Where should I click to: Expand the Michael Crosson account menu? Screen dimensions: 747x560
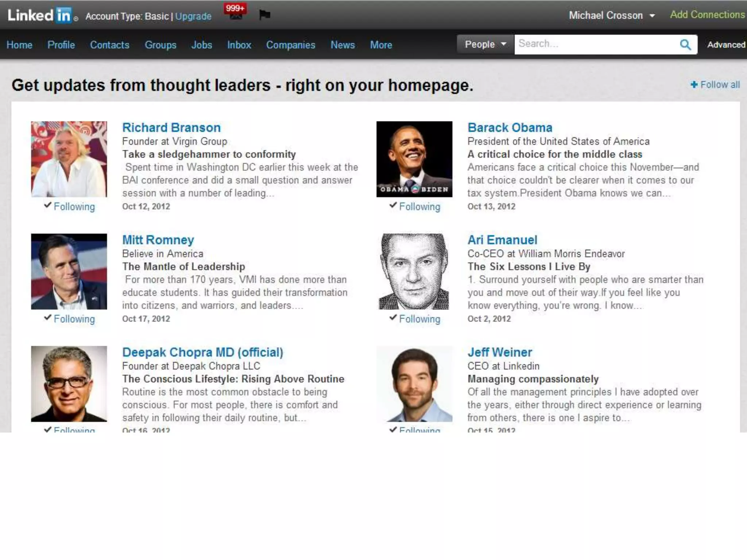(652, 16)
